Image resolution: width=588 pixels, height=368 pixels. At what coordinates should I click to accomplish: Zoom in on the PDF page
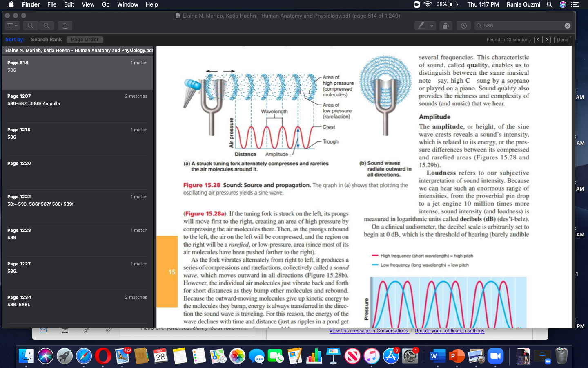[47, 26]
